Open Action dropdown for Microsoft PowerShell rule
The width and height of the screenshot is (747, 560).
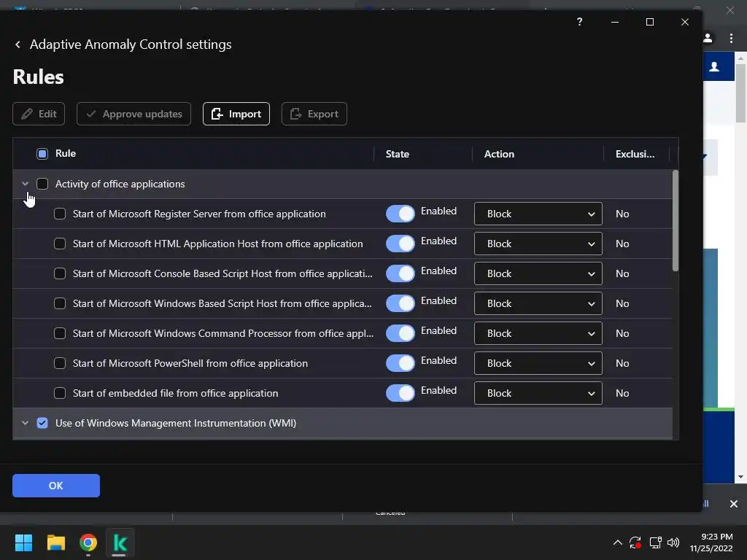[538, 363]
